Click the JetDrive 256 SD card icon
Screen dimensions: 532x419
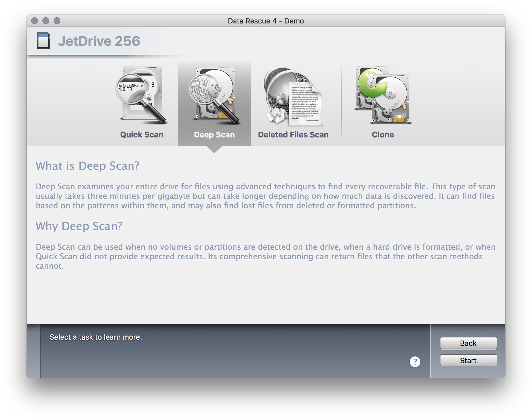(x=43, y=41)
